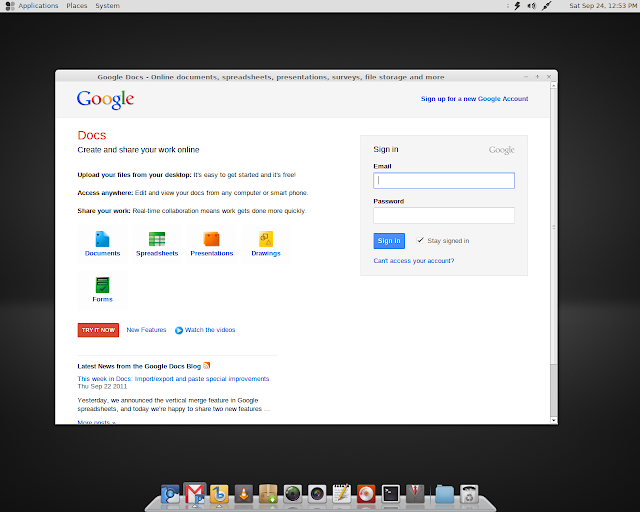Open Can't access your account link

[413, 260]
